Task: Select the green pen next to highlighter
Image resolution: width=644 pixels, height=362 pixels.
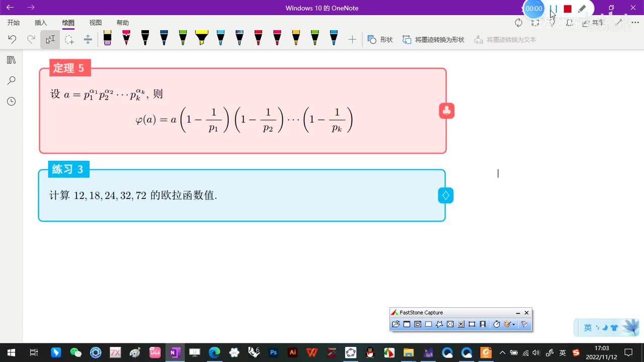Action: pyautogui.click(x=183, y=38)
